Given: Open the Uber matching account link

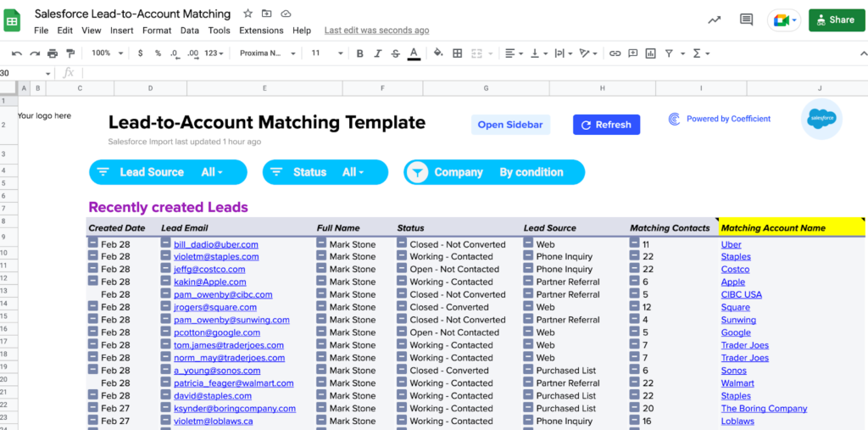Looking at the screenshot, I should (x=731, y=244).
